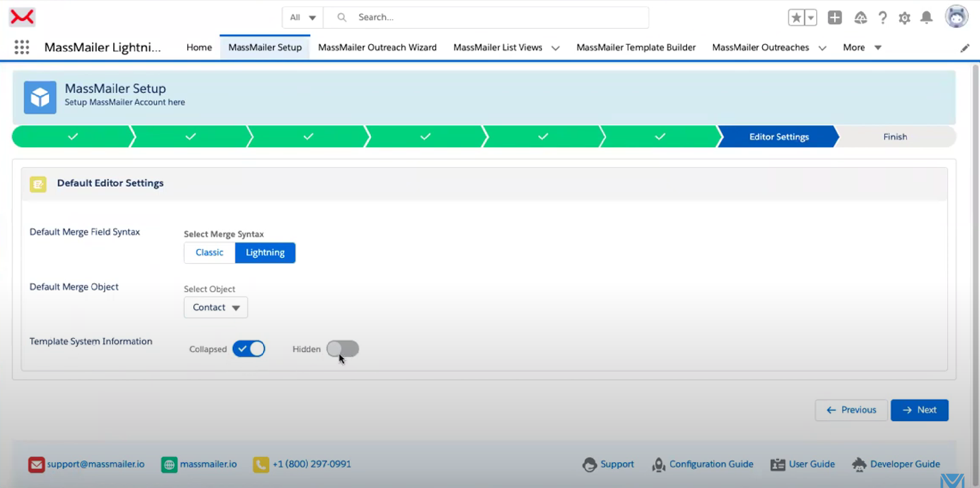
Task: Click the first completed progress step
Action: pyautogui.click(x=73, y=137)
